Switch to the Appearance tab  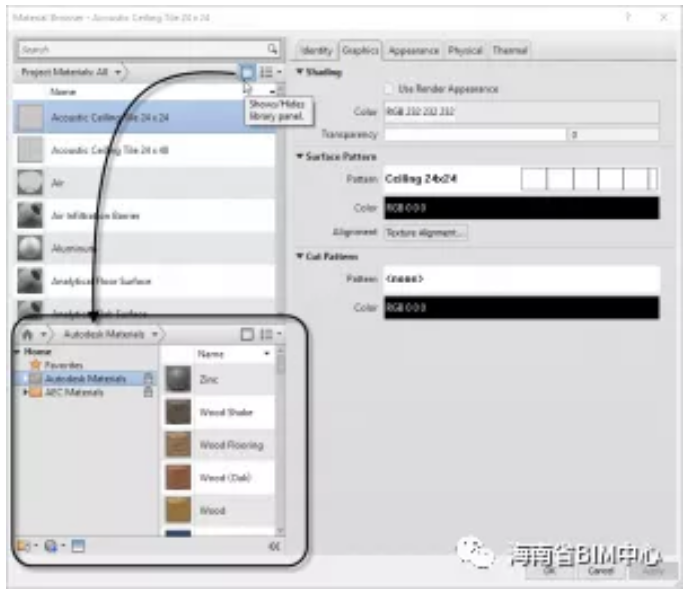[414, 51]
